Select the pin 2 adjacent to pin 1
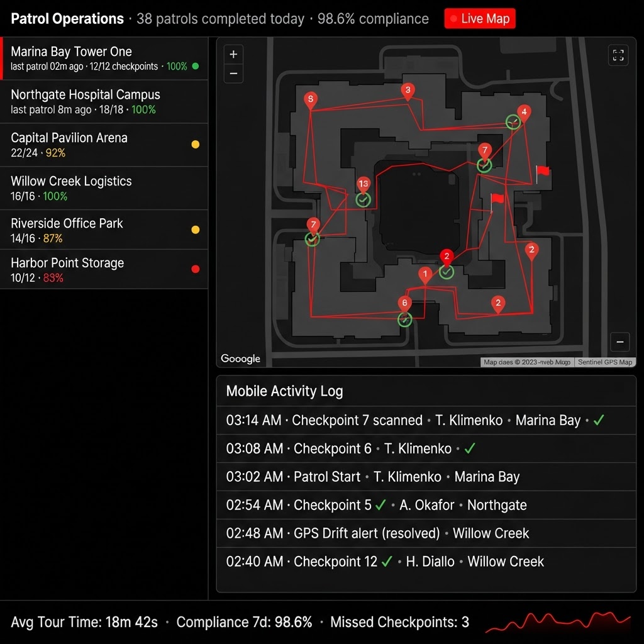The width and height of the screenshot is (644, 644). click(447, 257)
